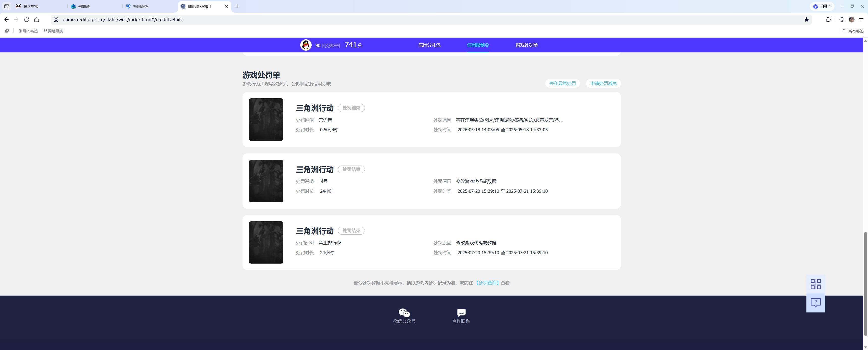Click game thumbnail of 封号 penalty
868x350 pixels.
266,181
